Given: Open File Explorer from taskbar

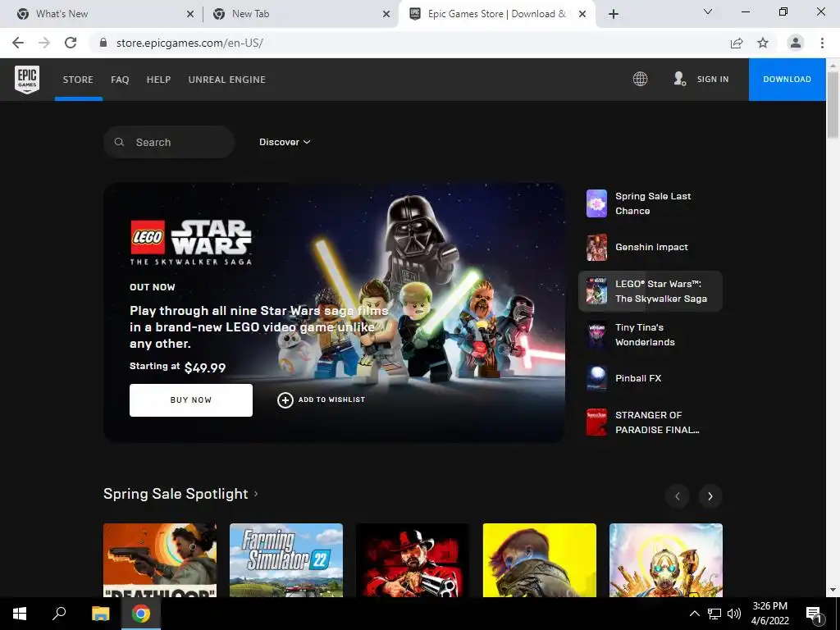Looking at the screenshot, I should point(100,614).
